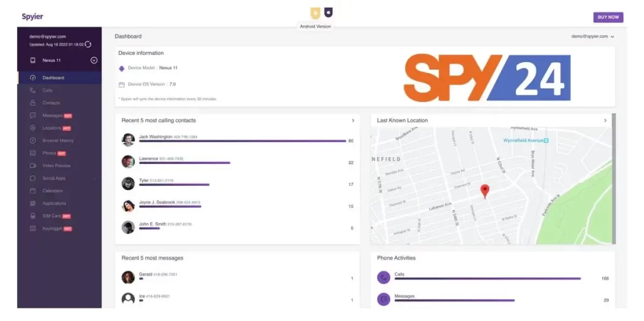
Task: Select the Android Version shield icon
Action: pyautogui.click(x=315, y=13)
